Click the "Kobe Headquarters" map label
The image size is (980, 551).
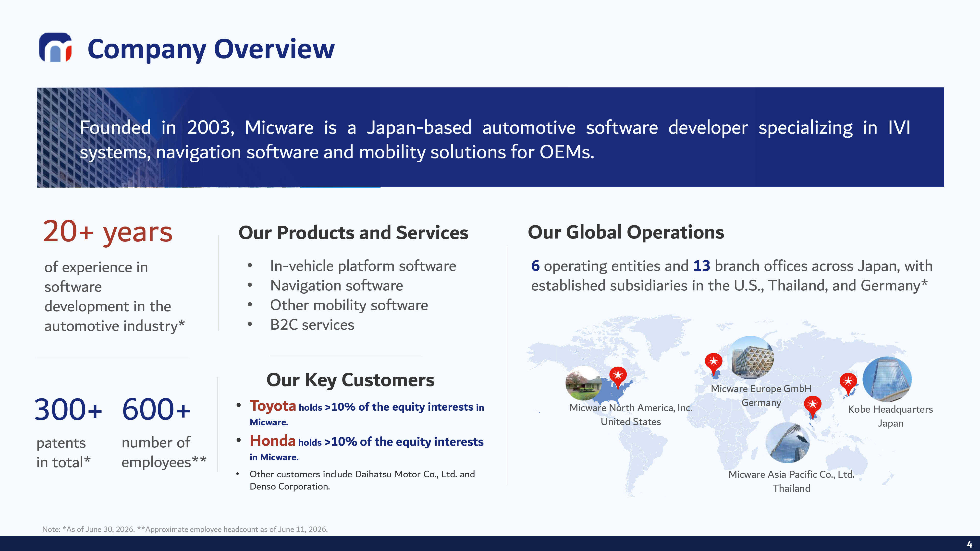tap(890, 409)
